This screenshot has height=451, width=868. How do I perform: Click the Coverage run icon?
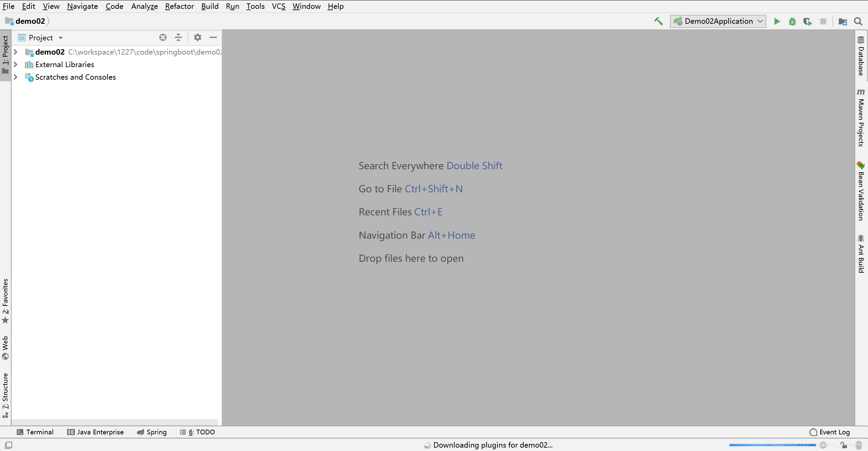point(807,21)
